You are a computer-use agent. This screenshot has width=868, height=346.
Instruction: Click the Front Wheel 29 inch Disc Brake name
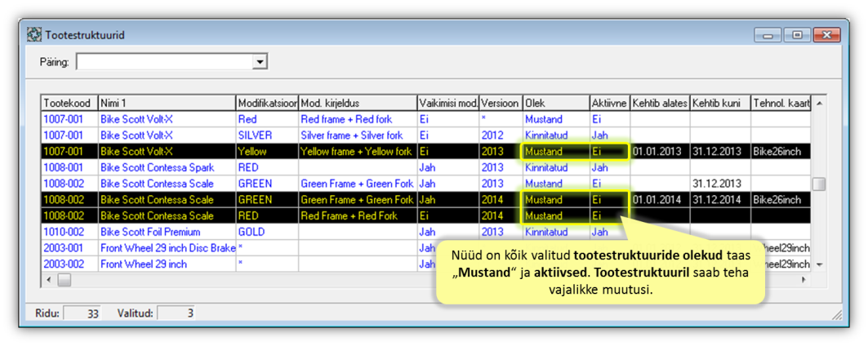pyautogui.click(x=167, y=248)
